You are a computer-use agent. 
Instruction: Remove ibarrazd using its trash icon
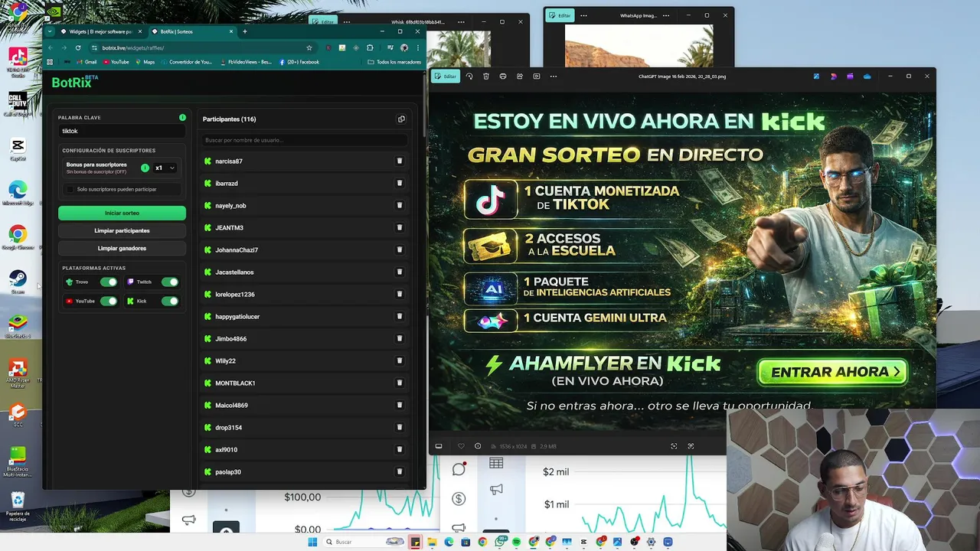coord(399,183)
